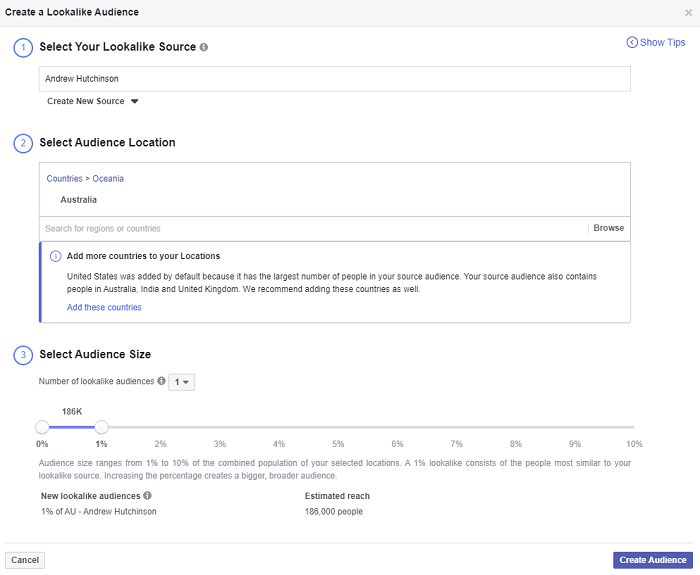Focus the search for regions or countries field

(310, 228)
